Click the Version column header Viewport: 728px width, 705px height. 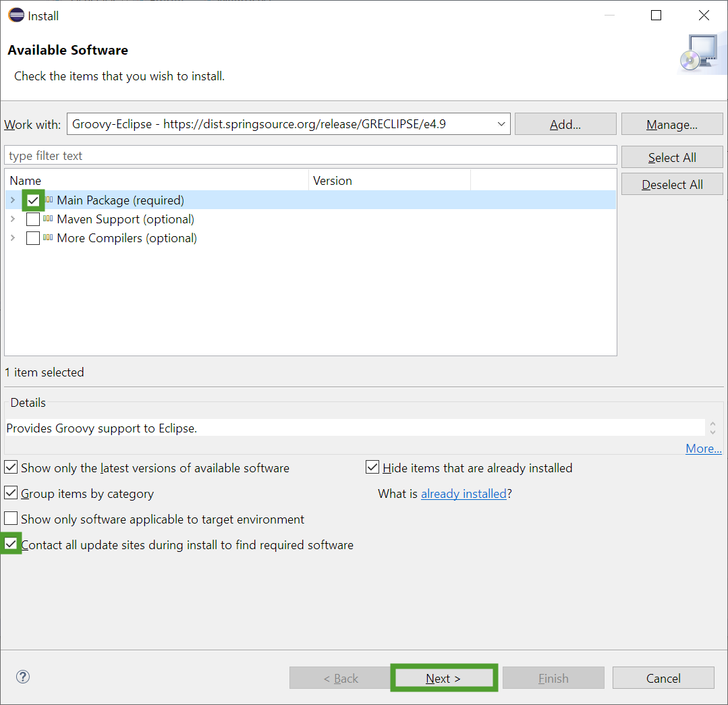(389, 181)
